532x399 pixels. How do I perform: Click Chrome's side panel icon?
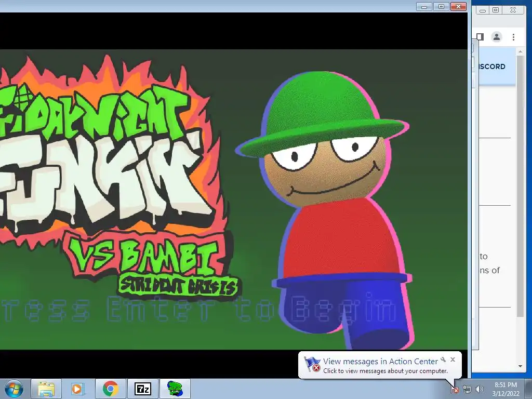click(480, 37)
